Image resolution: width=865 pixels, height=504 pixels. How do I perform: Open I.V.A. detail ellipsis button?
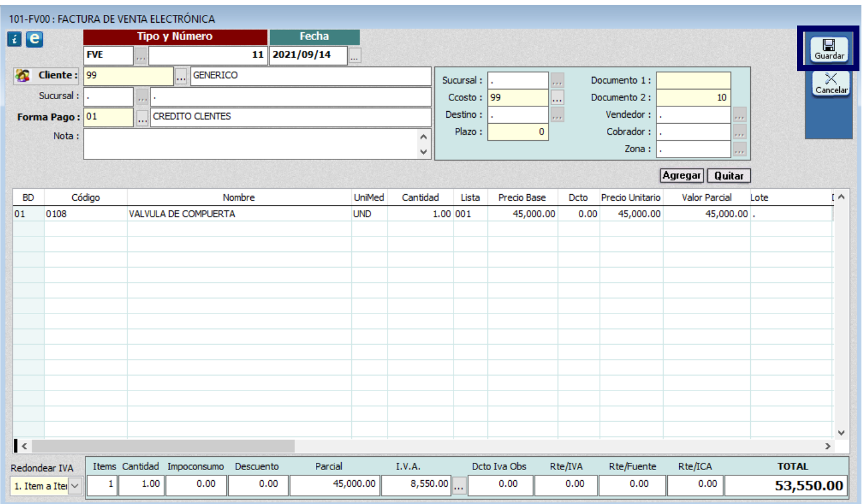(x=459, y=486)
